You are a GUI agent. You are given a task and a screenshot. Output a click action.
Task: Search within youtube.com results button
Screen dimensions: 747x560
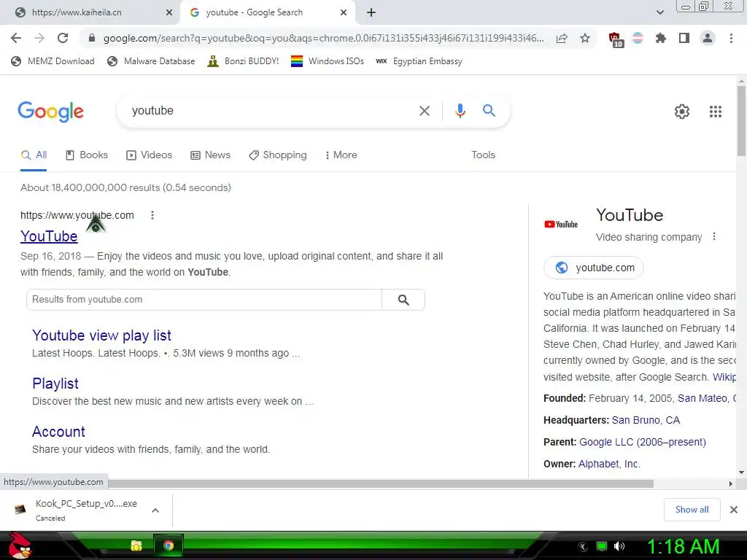click(x=403, y=300)
